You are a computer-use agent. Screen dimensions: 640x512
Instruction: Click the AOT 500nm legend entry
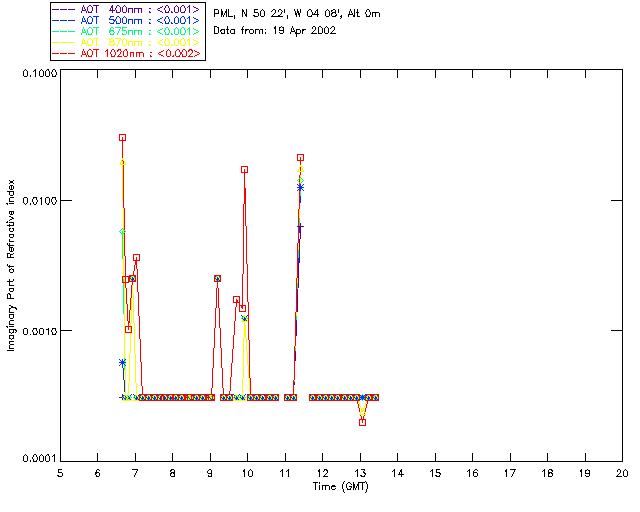[128, 20]
